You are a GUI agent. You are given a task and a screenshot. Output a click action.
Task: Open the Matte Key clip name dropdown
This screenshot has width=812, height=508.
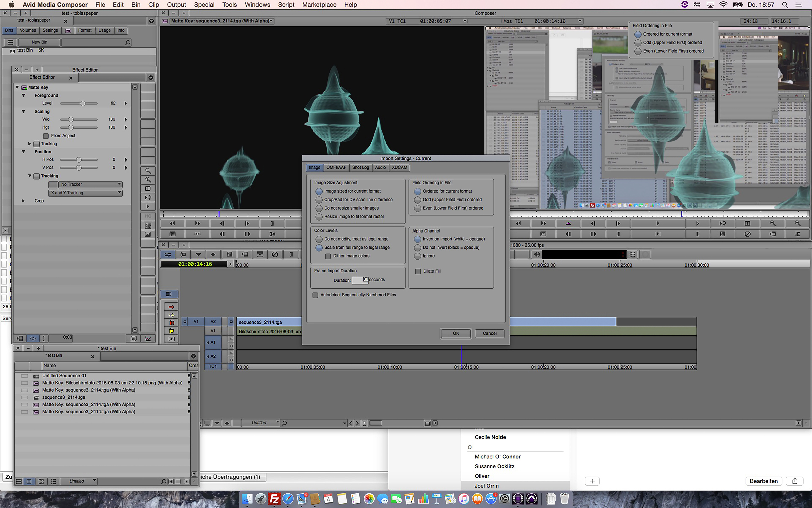[222, 21]
